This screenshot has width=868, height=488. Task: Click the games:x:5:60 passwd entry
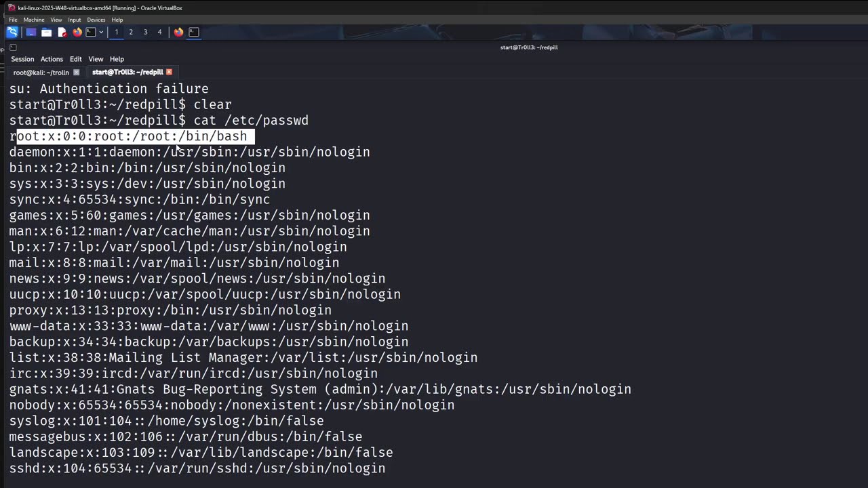pos(190,216)
